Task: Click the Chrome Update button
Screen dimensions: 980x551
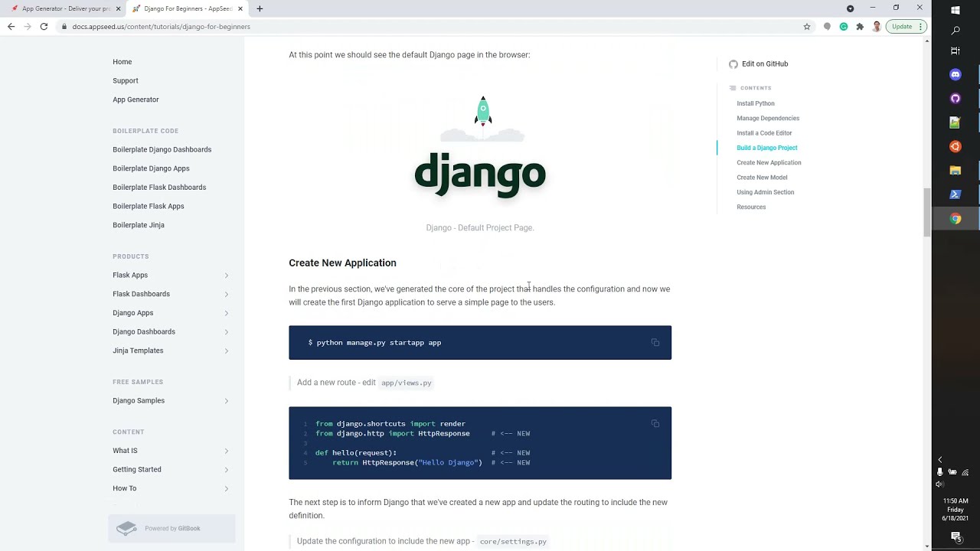Action: (906, 26)
